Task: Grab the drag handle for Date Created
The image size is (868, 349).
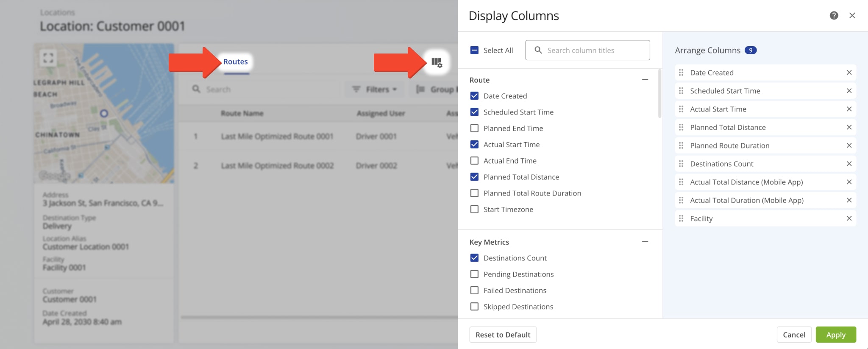Action: [x=681, y=73]
